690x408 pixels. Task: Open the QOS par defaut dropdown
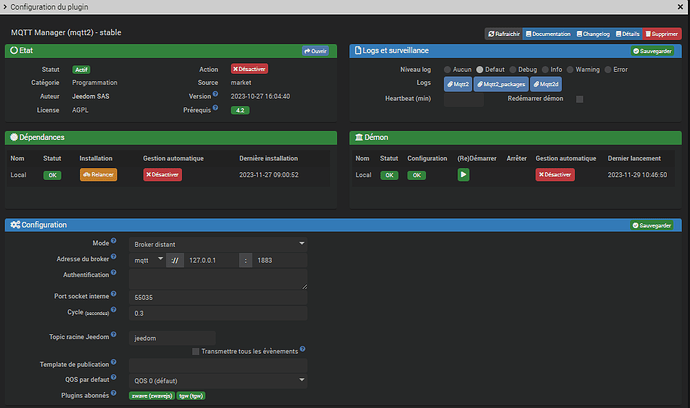pyautogui.click(x=218, y=381)
